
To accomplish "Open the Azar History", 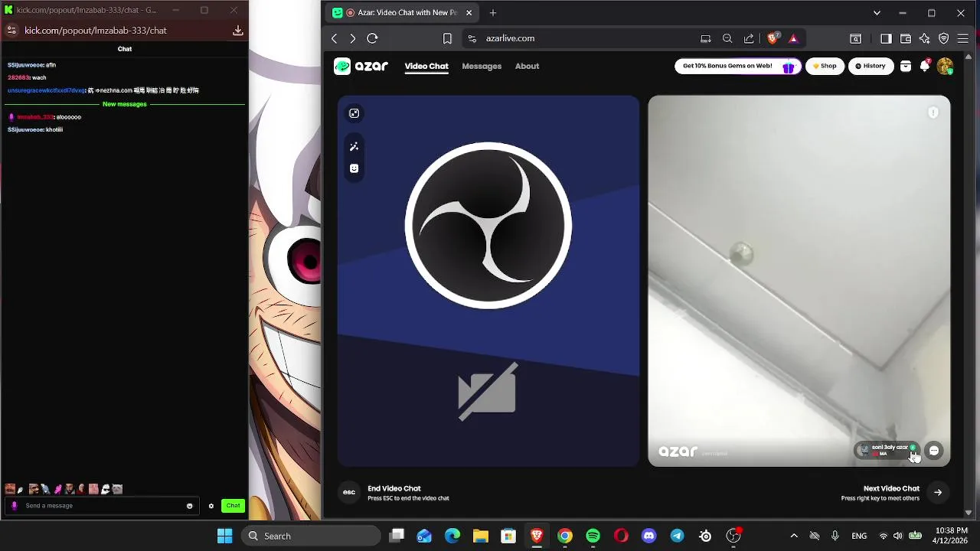I will (x=871, y=66).
